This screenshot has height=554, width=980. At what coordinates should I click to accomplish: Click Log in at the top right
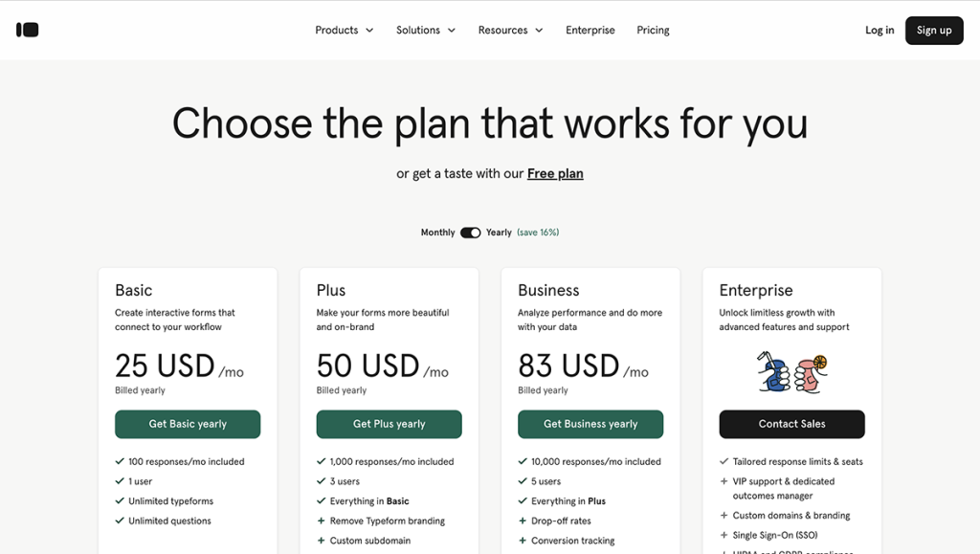879,30
